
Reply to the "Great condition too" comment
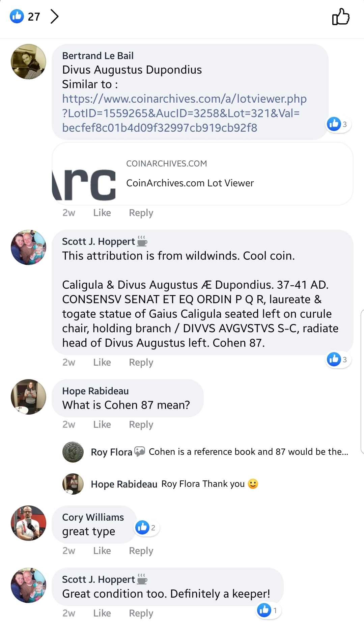click(141, 613)
